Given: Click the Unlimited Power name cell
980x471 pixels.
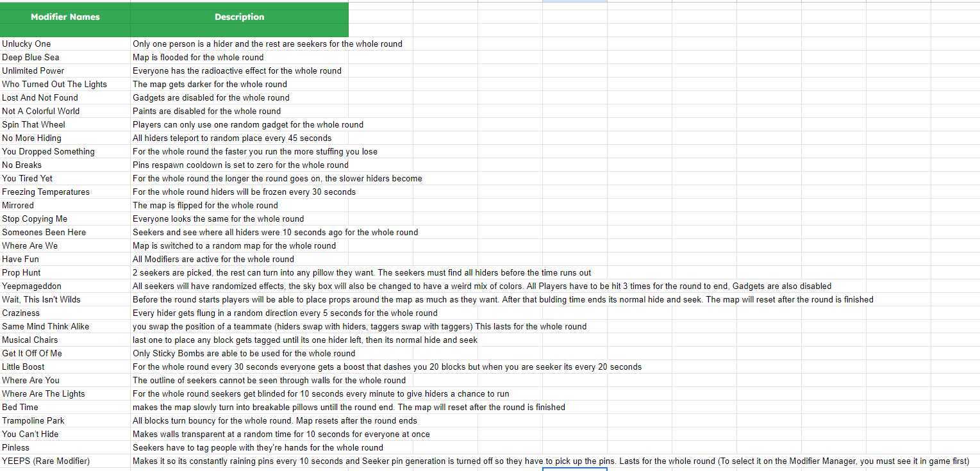Looking at the screenshot, I should [x=65, y=70].
